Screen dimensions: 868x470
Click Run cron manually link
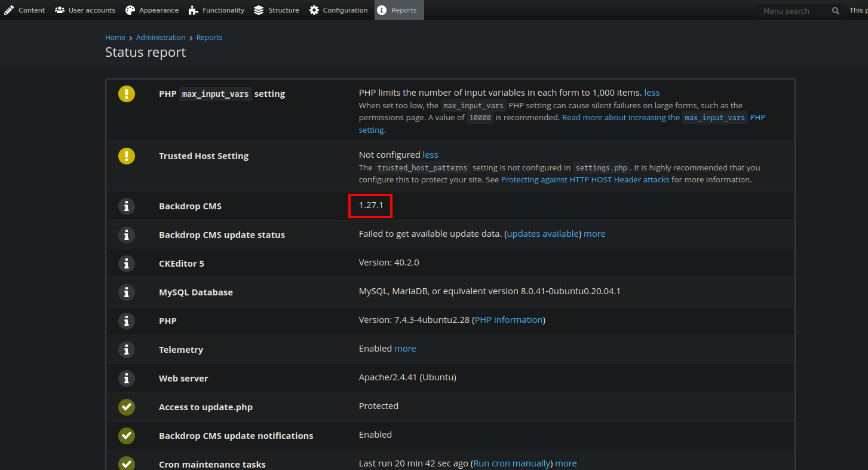point(511,463)
